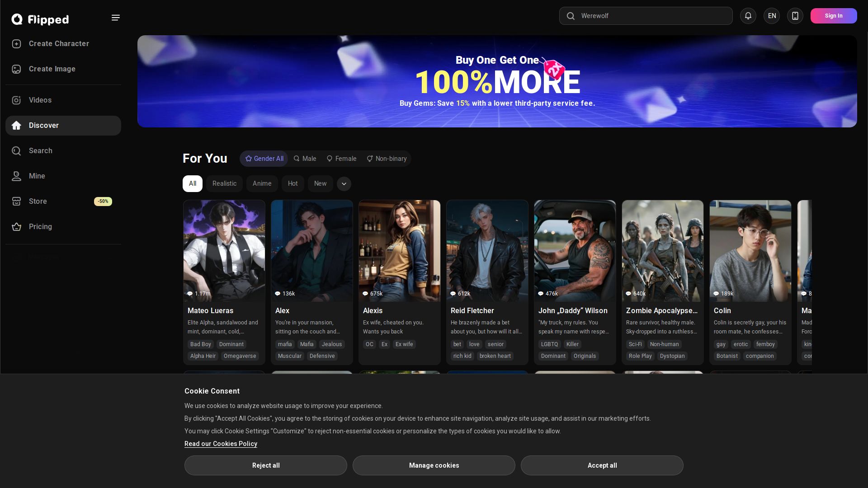The image size is (868, 488).
Task: Switch to the Hot tab
Action: [x=293, y=184]
